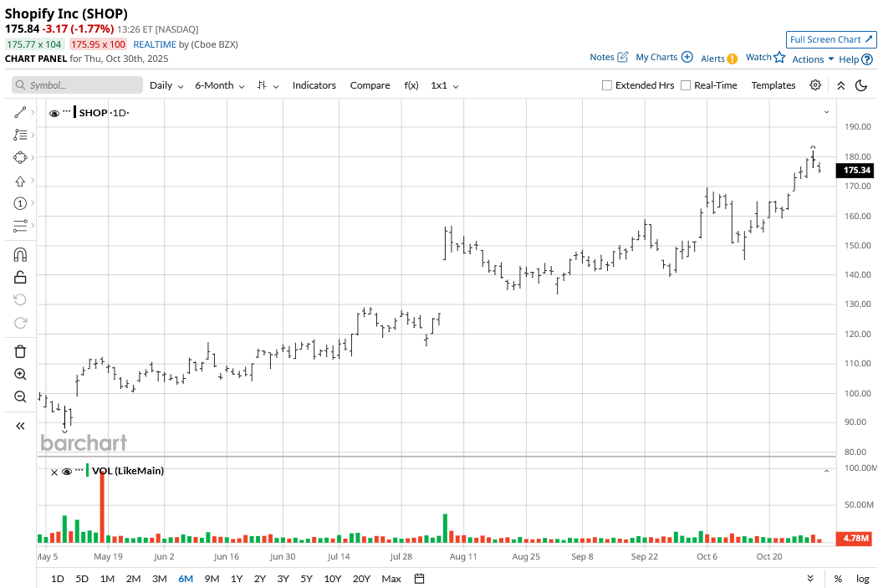Open SHOP series more options dots

click(67, 111)
